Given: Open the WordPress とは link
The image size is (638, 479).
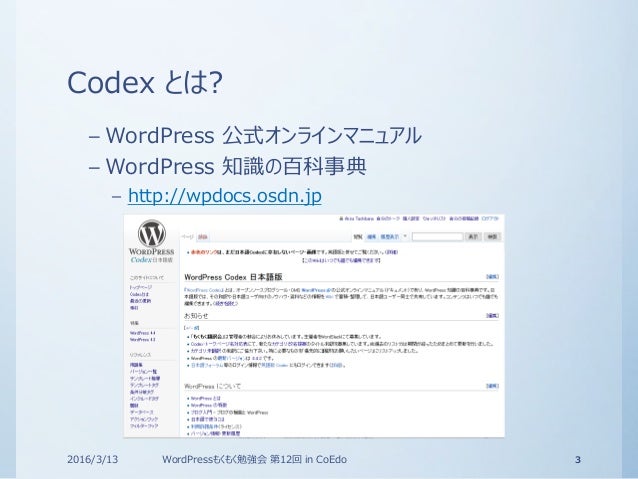Looking at the screenshot, I should [205, 398].
